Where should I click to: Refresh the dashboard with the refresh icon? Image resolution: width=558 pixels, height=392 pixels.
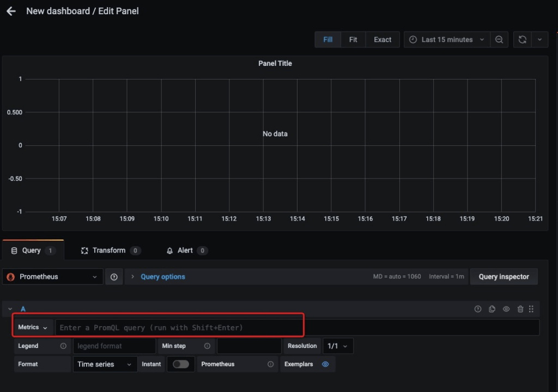523,40
